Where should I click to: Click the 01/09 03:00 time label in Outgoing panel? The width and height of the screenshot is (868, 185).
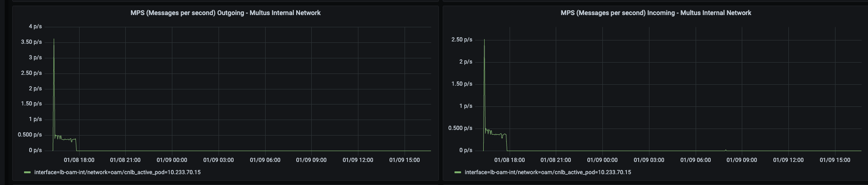tap(219, 160)
